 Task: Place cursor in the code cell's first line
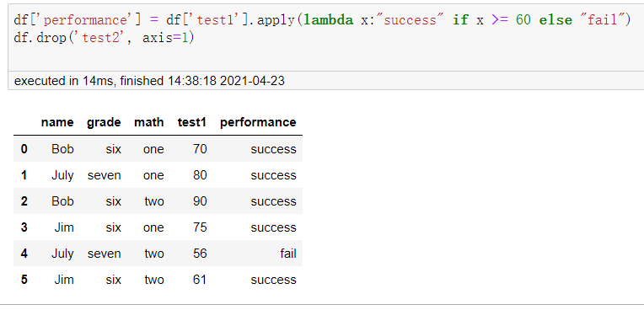pos(322,19)
